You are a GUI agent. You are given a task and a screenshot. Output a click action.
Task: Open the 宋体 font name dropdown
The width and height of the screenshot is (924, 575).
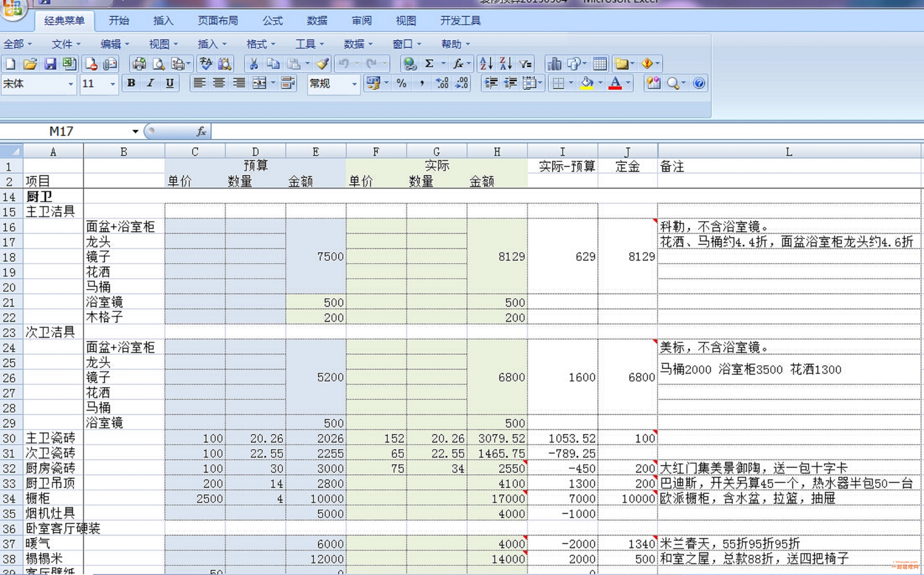point(71,84)
